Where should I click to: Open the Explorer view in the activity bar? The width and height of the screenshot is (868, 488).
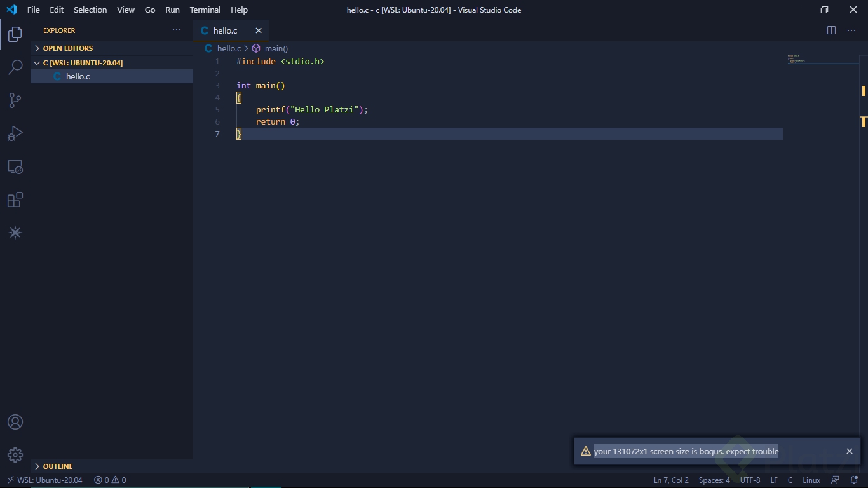[x=15, y=34]
